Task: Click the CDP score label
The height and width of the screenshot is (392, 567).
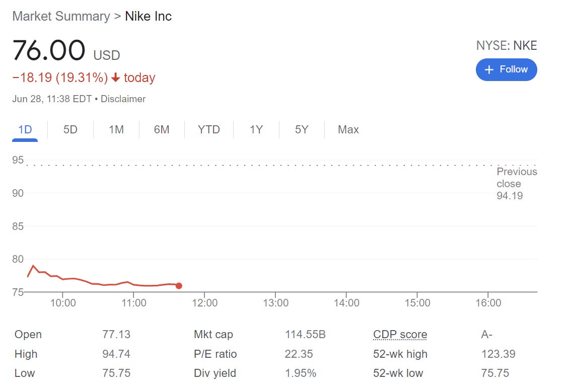Action: pos(400,335)
